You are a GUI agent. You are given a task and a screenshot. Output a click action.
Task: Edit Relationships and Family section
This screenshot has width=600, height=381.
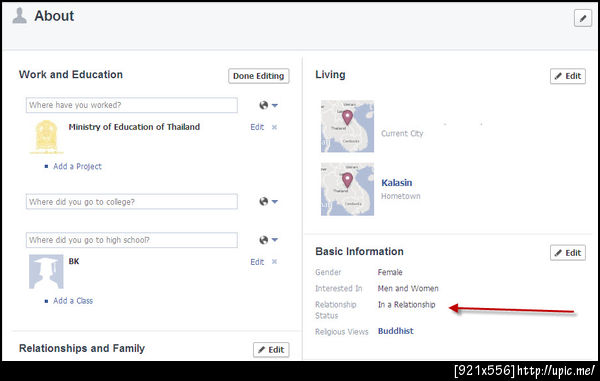[x=271, y=350]
